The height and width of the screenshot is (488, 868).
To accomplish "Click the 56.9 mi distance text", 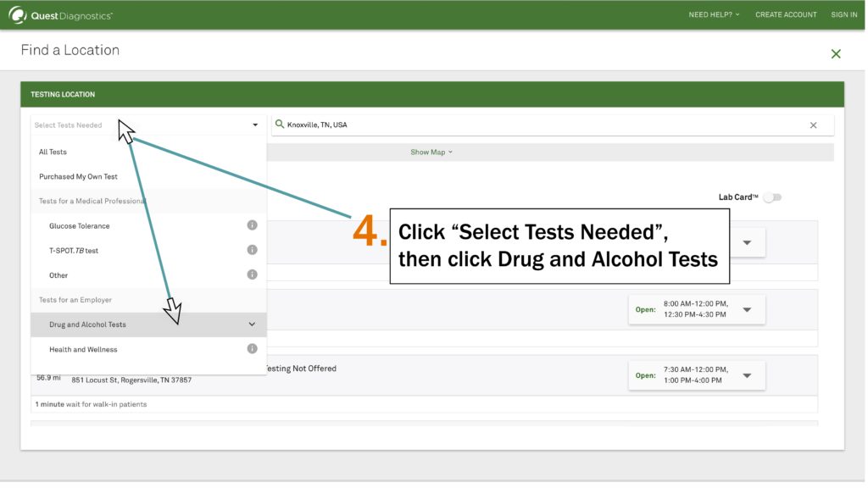I will 48,378.
